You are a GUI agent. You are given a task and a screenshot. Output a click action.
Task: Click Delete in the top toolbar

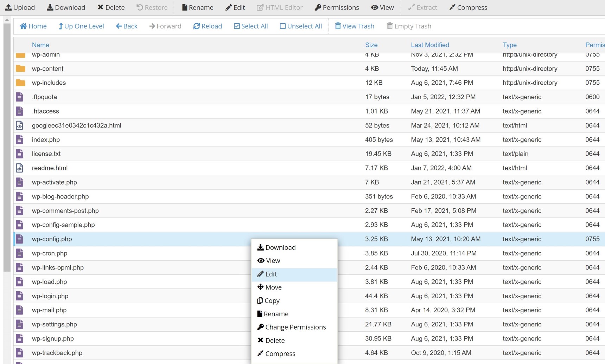coord(111,7)
